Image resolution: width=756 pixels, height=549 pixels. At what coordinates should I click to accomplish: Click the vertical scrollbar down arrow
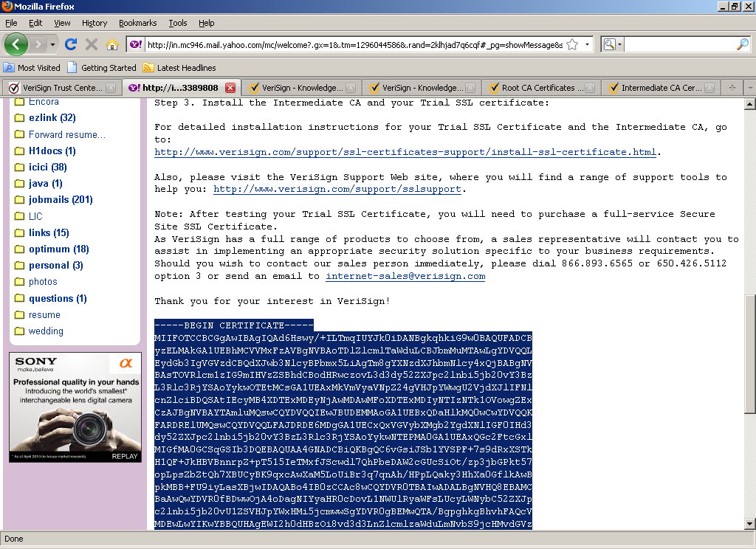750,524
